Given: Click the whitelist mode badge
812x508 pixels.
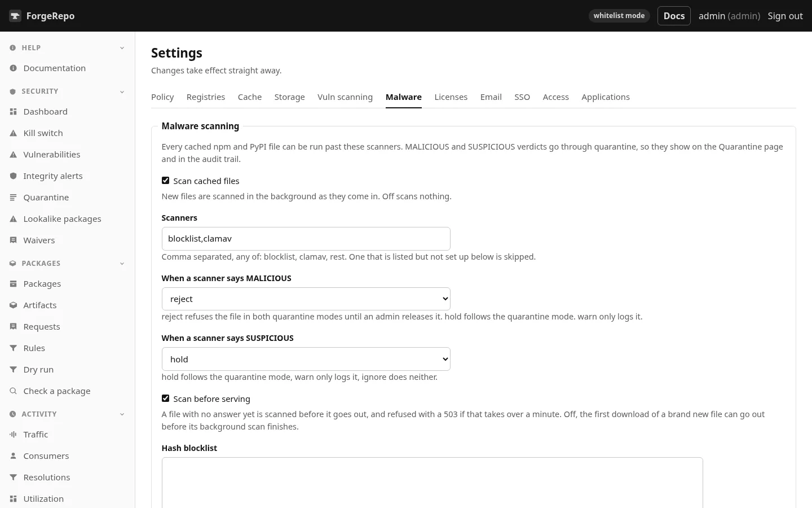Looking at the screenshot, I should [619, 16].
